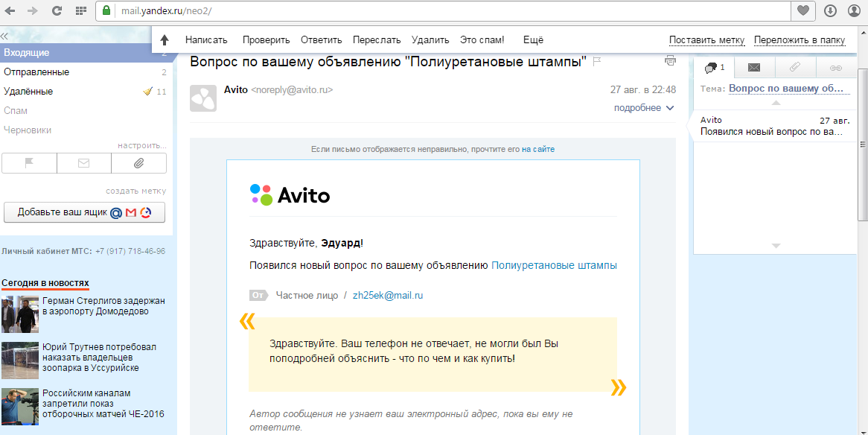The height and width of the screenshot is (435, 868).
Task: Open the apps grid icon in browser bar
Action: point(81,10)
